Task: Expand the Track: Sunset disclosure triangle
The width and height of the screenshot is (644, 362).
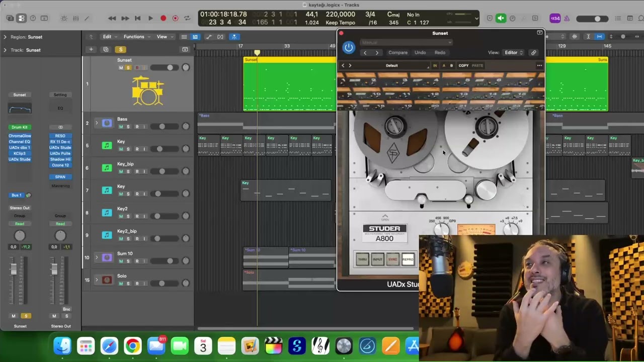Action: point(5,50)
